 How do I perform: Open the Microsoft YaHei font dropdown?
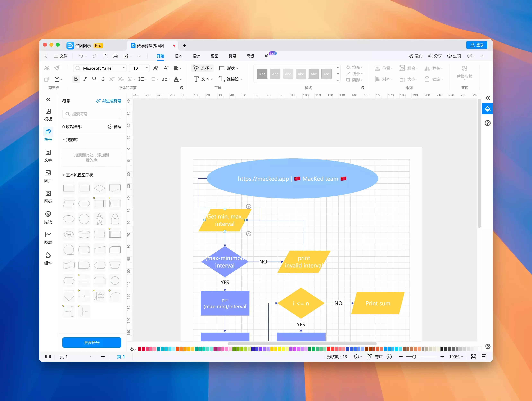click(123, 68)
